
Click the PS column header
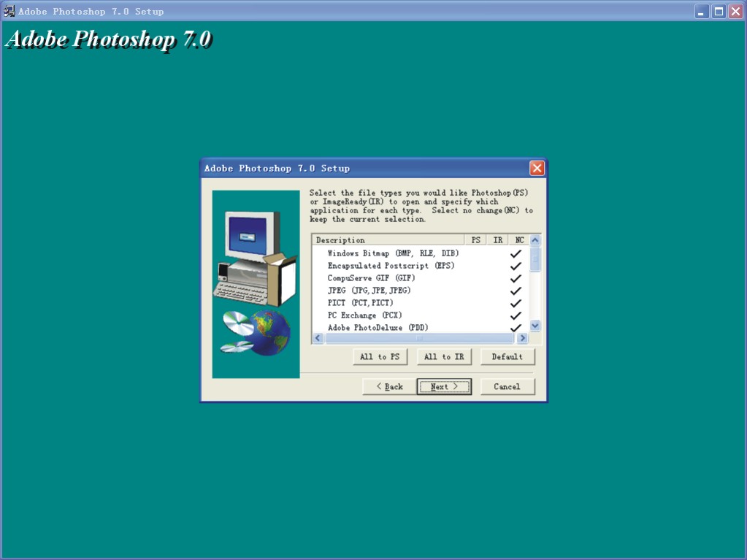click(x=475, y=240)
